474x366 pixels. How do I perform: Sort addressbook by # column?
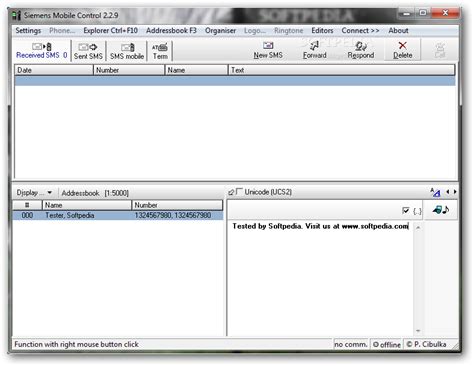pyautogui.click(x=27, y=205)
